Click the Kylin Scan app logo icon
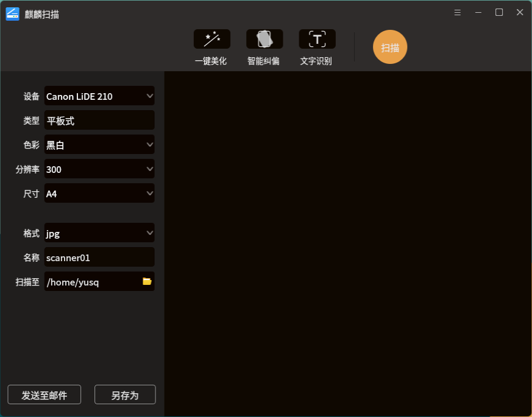The image size is (532, 417). tap(13, 14)
